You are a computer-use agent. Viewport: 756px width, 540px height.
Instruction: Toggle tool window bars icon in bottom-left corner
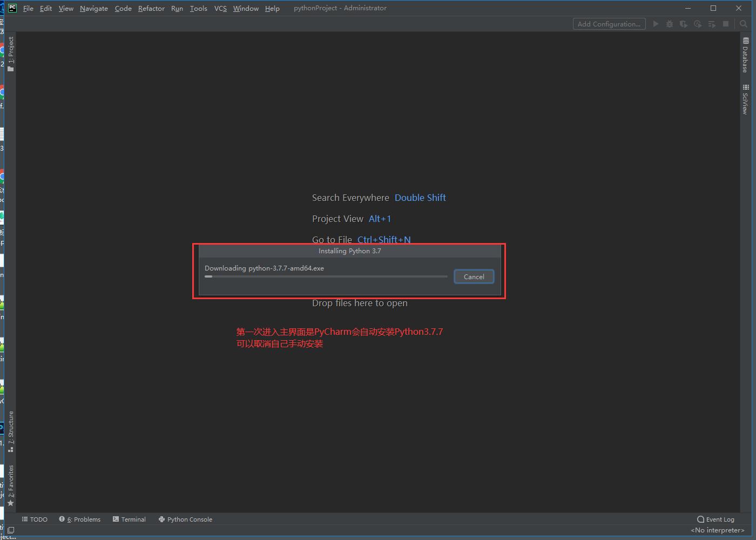click(x=10, y=530)
